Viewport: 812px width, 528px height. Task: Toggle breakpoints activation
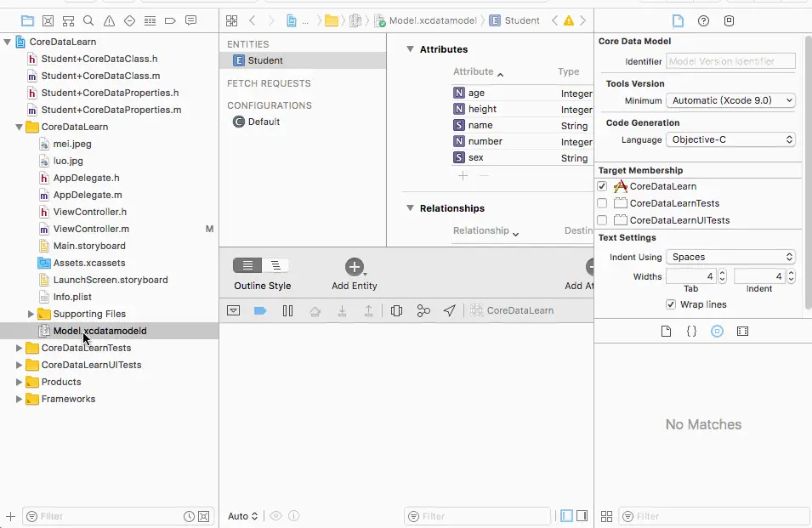pyautogui.click(x=260, y=310)
